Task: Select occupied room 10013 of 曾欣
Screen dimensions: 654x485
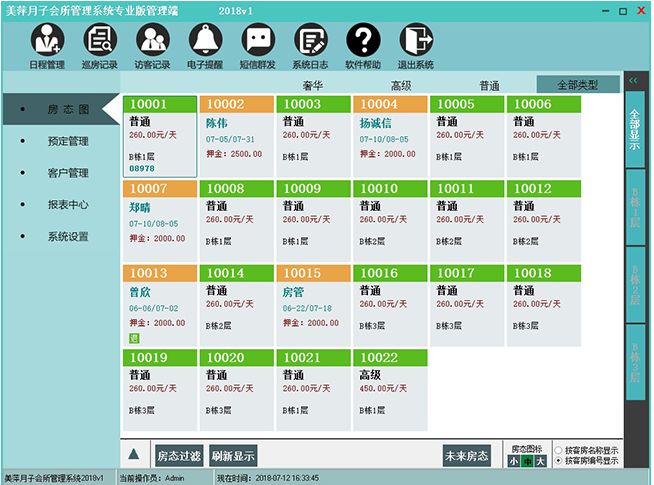Action: coord(160,306)
